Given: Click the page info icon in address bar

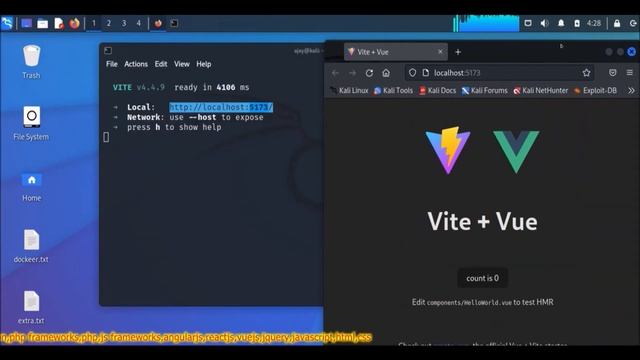Looking at the screenshot, I should pos(426,73).
